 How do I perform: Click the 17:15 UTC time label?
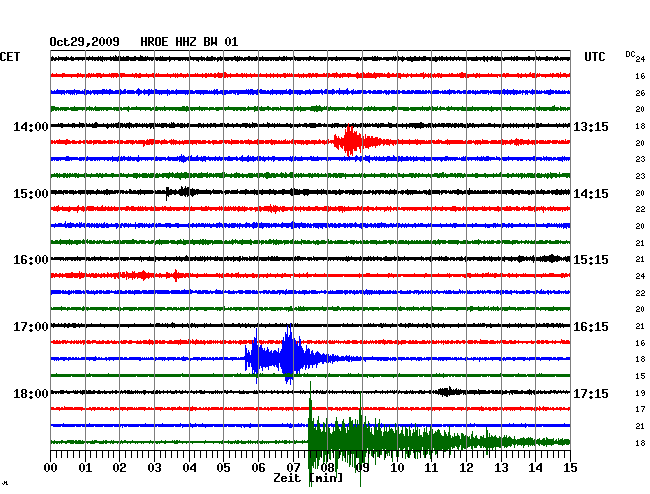click(x=591, y=393)
